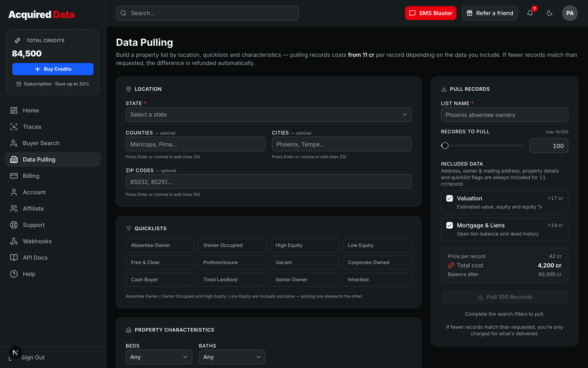This screenshot has width=588, height=368.
Task: Open the Webhooks menu item
Action: pos(53,241)
